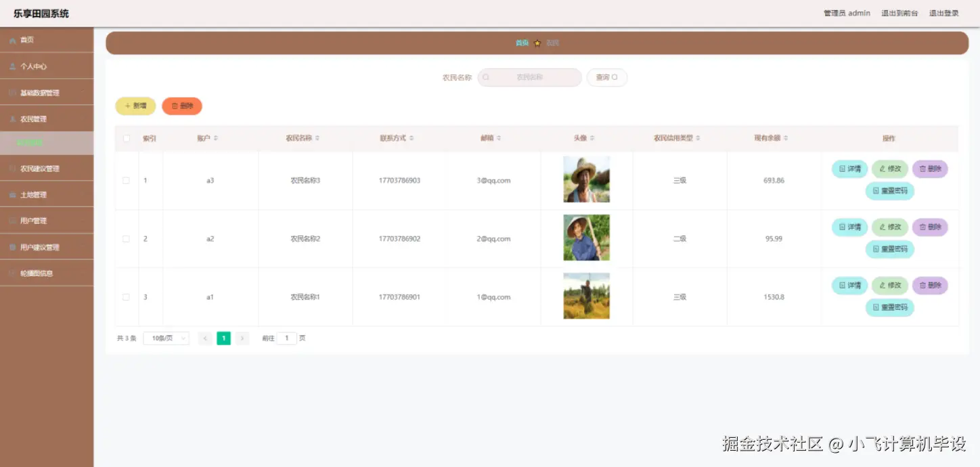
Task: Click the 查询 search button
Action: (606, 77)
